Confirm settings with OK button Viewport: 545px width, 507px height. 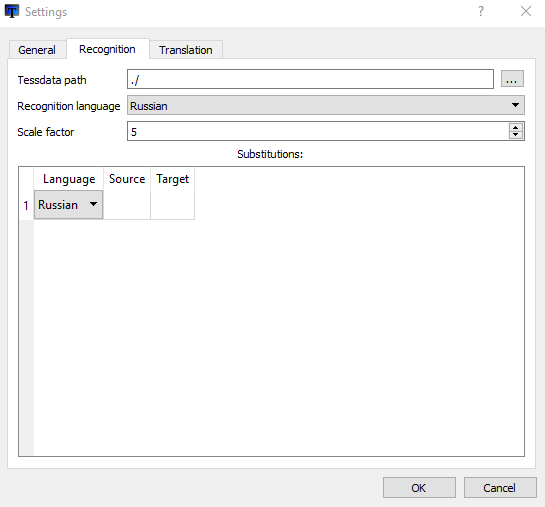pos(419,488)
